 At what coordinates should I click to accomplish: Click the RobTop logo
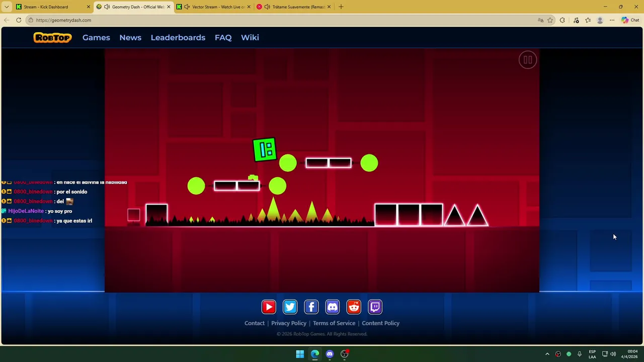pyautogui.click(x=52, y=38)
